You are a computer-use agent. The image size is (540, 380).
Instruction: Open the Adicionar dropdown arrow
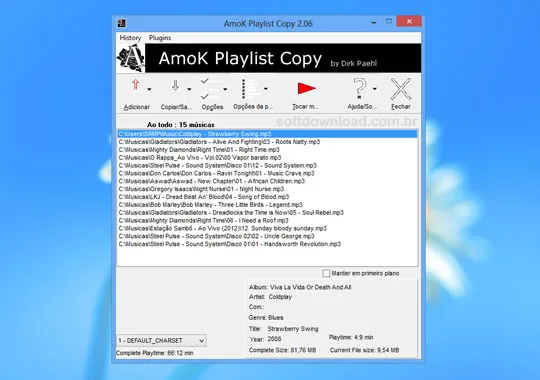149,89
